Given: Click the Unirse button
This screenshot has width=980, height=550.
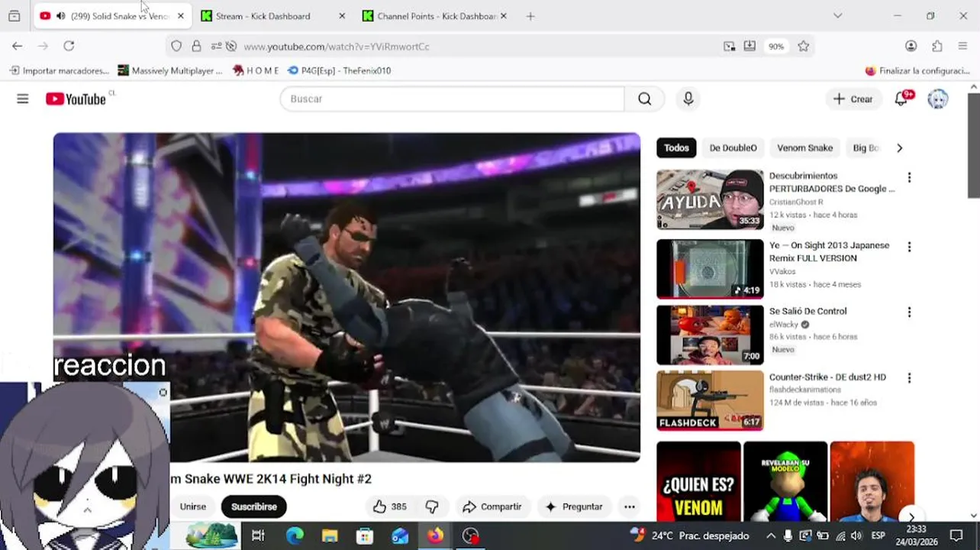Looking at the screenshot, I should click(x=193, y=506).
